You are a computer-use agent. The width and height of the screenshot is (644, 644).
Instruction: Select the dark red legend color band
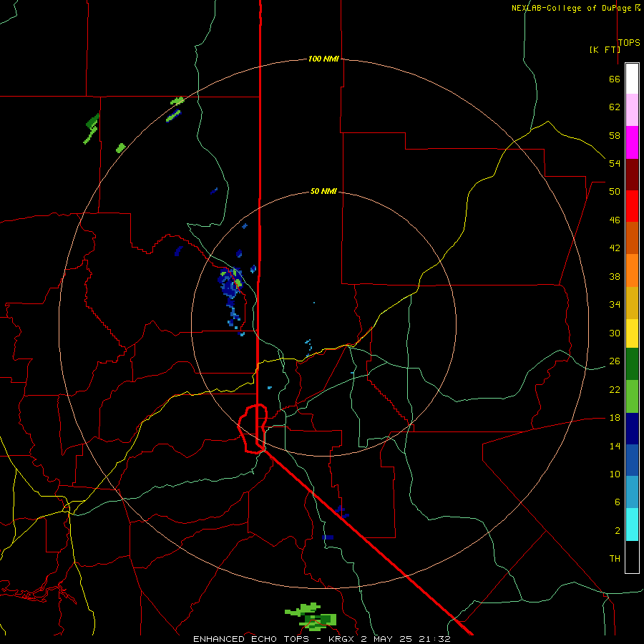tap(632, 174)
